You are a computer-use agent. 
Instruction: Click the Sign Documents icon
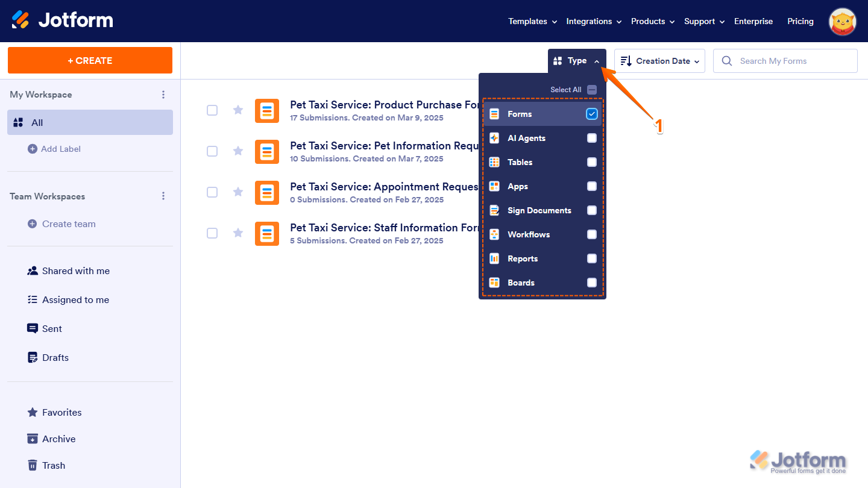coord(494,210)
